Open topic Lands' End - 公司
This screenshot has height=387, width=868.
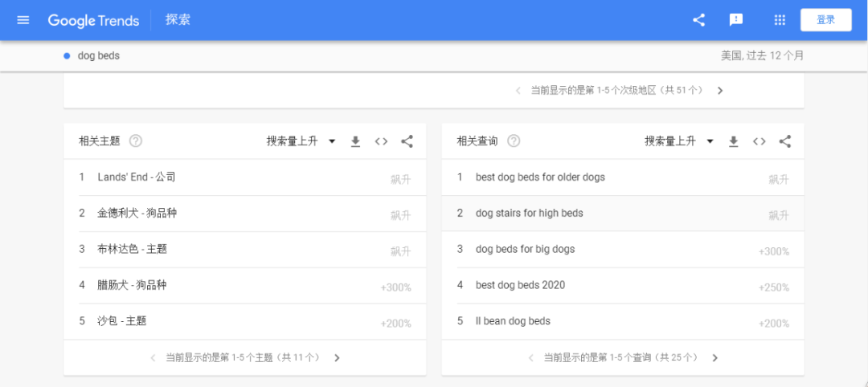(137, 177)
